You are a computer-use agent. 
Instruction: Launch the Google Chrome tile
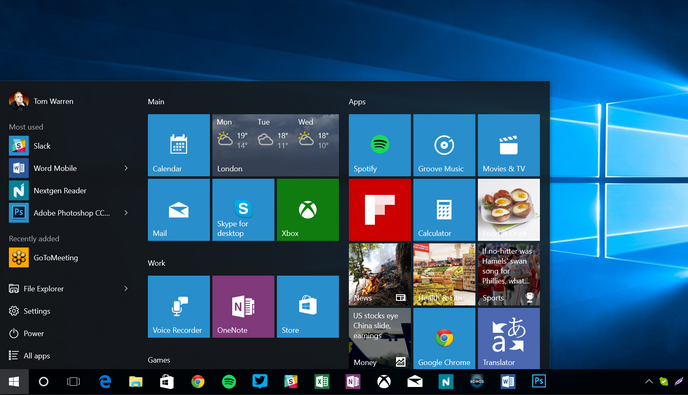pos(444,338)
